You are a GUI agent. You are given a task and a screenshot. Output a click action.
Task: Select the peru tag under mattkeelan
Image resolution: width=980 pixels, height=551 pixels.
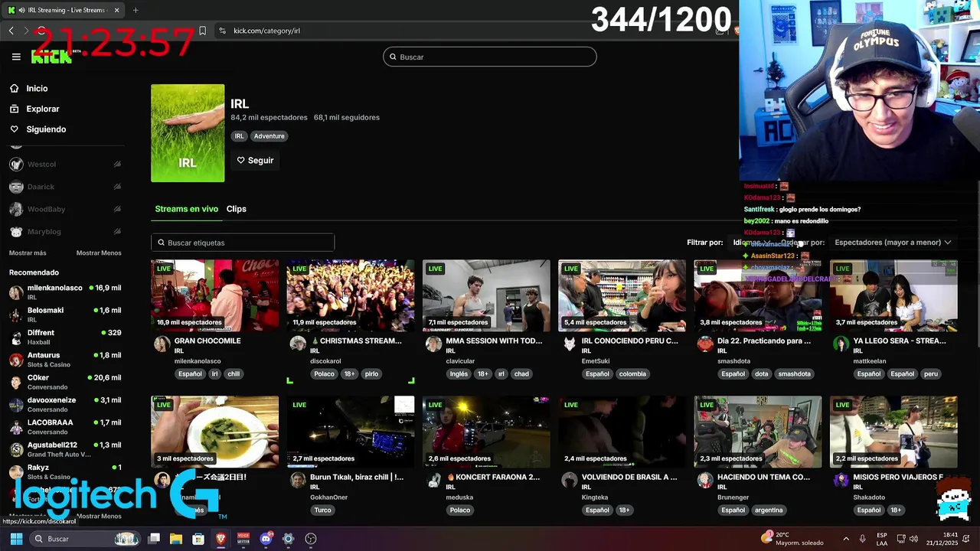(x=930, y=374)
